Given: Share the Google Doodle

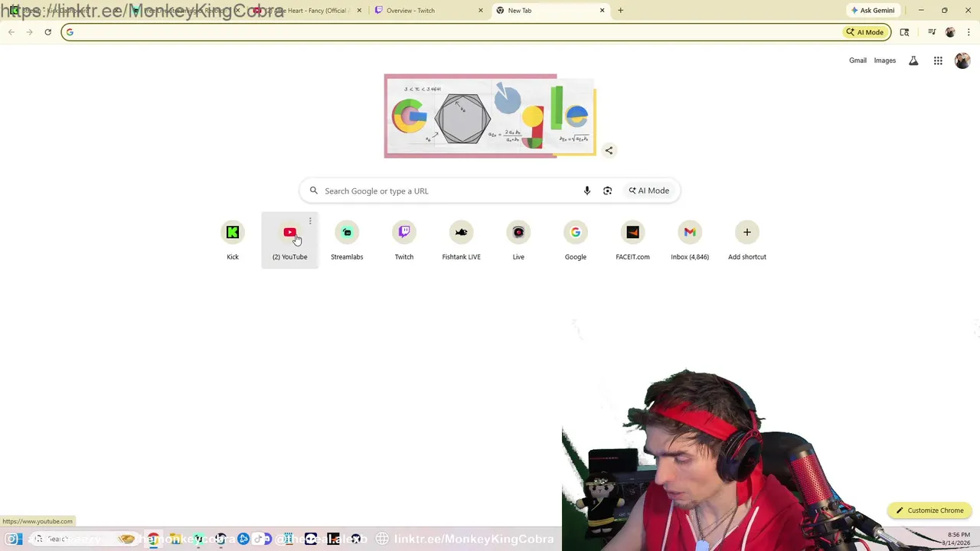Looking at the screenshot, I should (x=609, y=151).
